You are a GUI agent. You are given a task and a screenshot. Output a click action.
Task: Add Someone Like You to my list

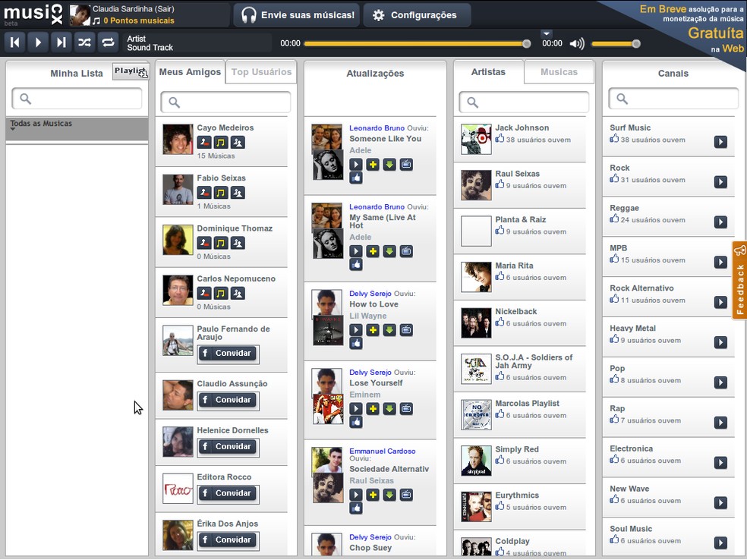pyautogui.click(x=373, y=165)
